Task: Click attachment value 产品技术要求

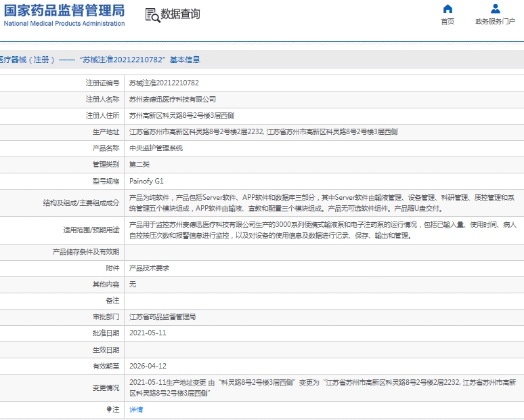Action: tap(150, 268)
